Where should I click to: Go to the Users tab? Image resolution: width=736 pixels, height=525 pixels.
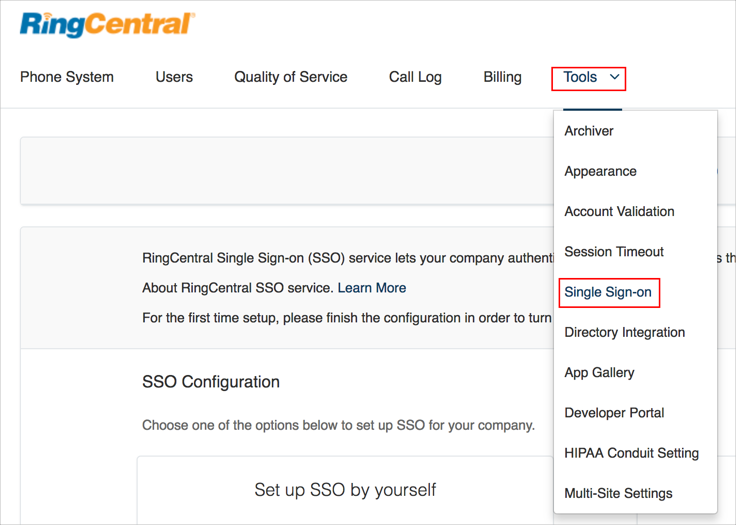[x=174, y=77]
